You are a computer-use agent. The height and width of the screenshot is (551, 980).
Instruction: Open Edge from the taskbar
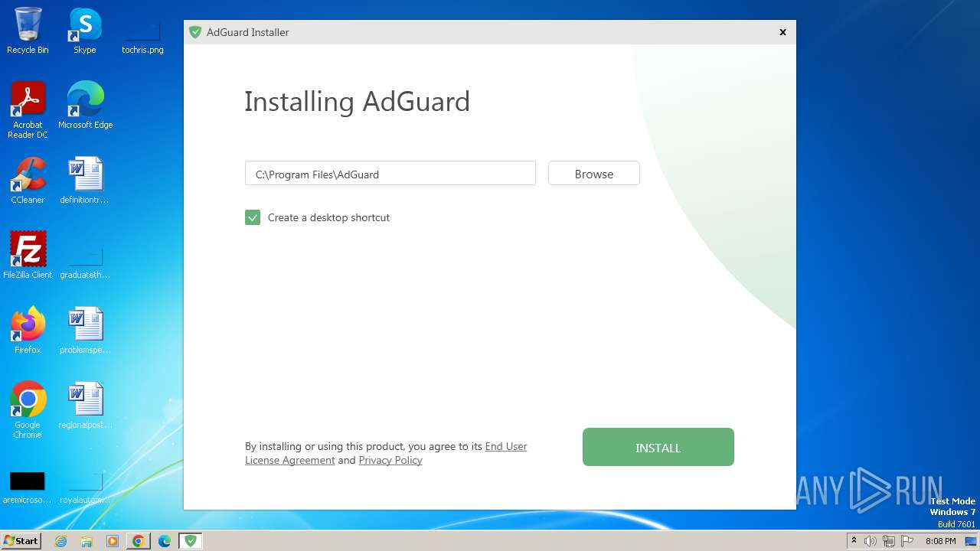click(165, 541)
